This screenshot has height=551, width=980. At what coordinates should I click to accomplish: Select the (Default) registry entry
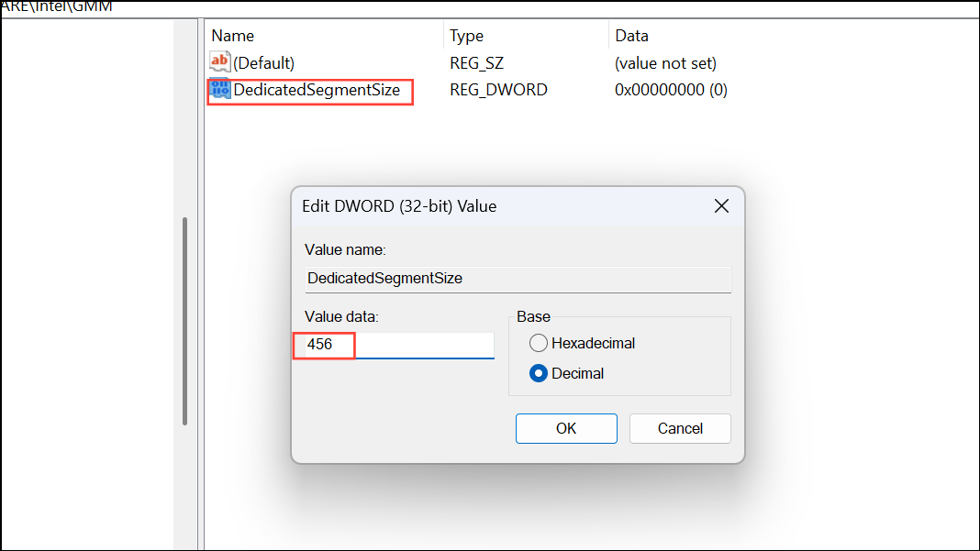[263, 62]
